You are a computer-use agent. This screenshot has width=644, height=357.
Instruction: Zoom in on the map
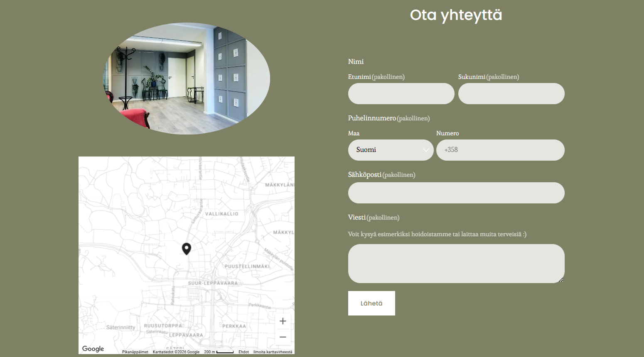283,321
